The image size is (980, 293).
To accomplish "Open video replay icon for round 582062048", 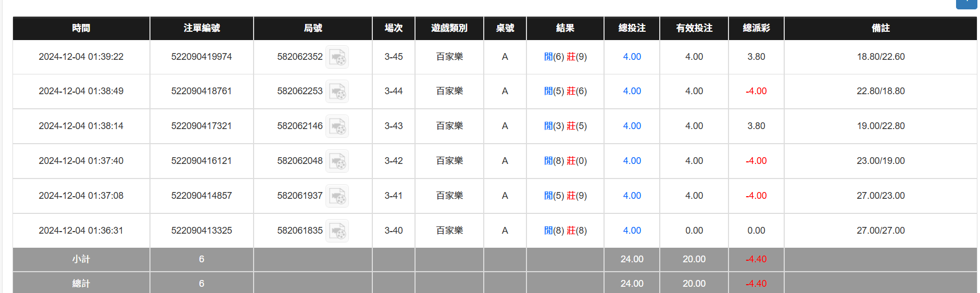I will pyautogui.click(x=337, y=161).
